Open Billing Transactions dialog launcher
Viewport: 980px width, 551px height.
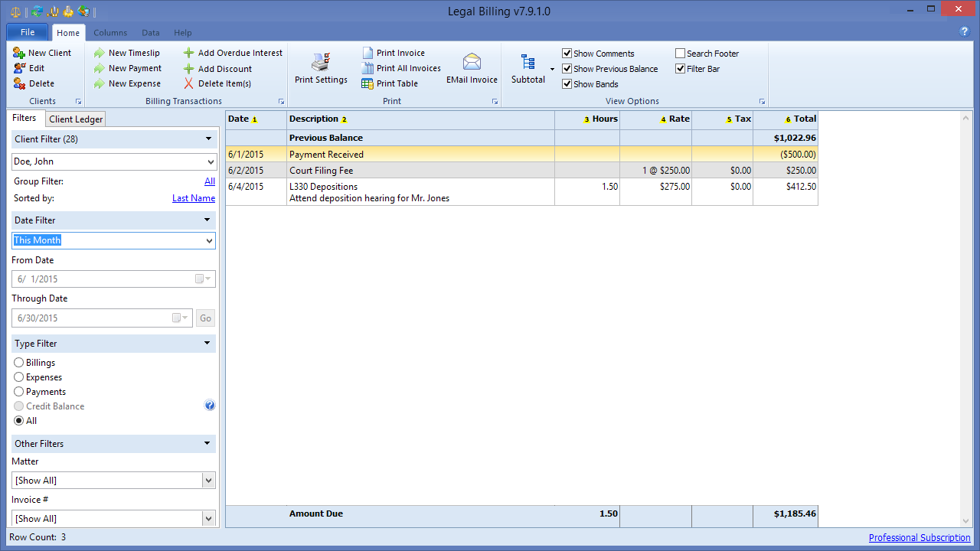point(281,102)
